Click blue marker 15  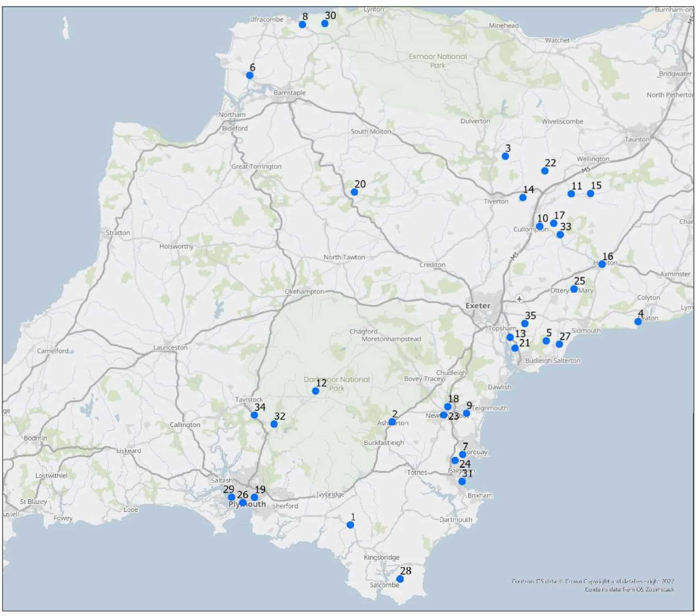pos(591,193)
